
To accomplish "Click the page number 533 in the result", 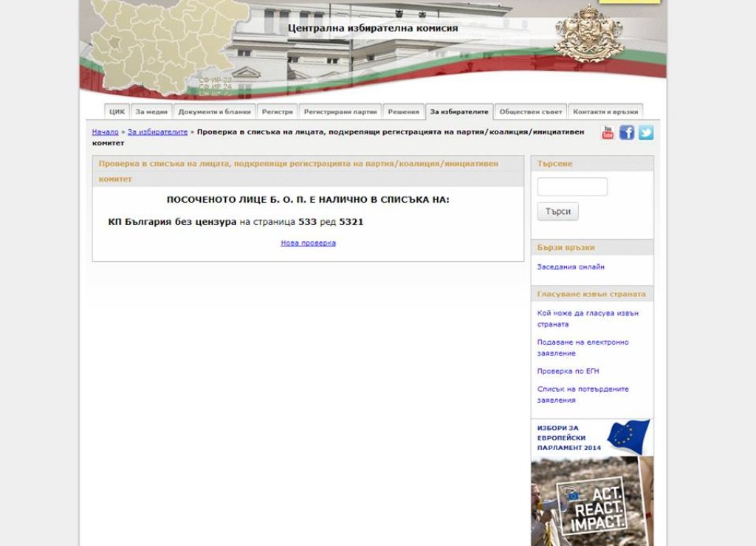I will [x=307, y=221].
